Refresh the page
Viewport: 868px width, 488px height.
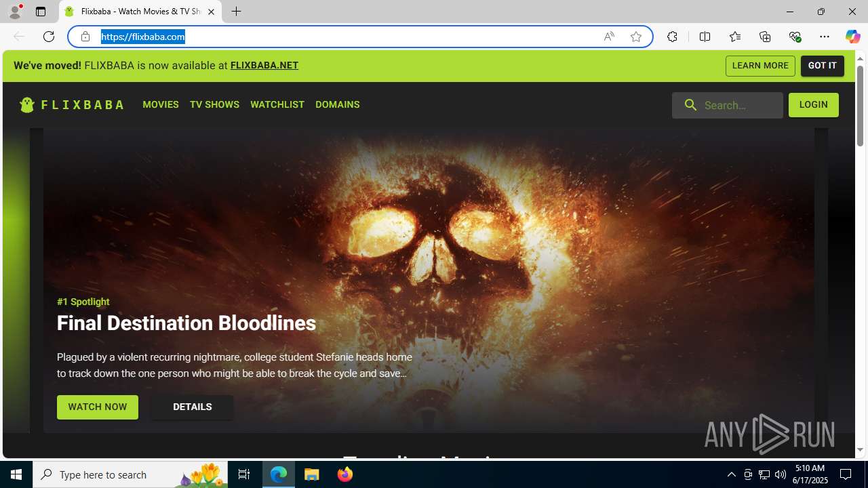pos(49,37)
